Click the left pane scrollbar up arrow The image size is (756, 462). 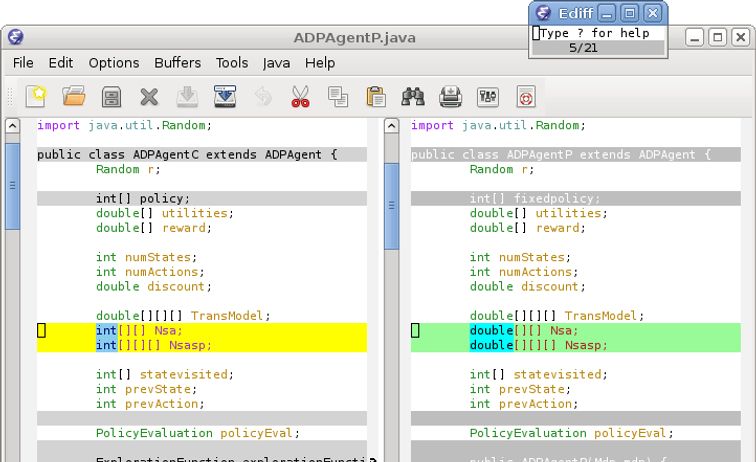click(x=13, y=126)
